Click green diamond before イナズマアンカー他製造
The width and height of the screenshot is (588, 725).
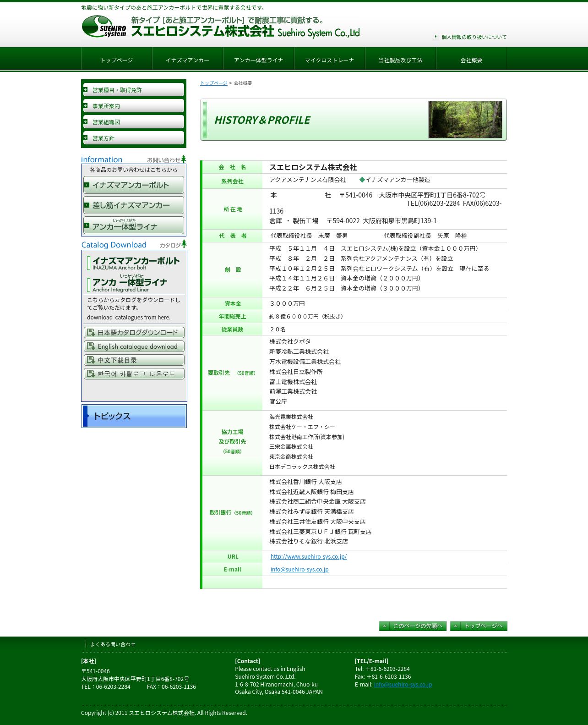[x=362, y=180]
